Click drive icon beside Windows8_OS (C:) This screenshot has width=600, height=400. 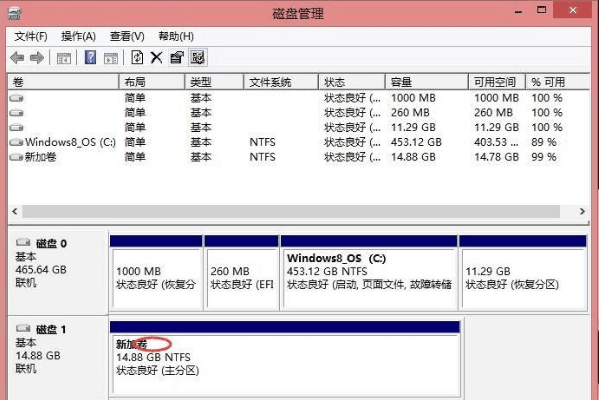coord(16,142)
